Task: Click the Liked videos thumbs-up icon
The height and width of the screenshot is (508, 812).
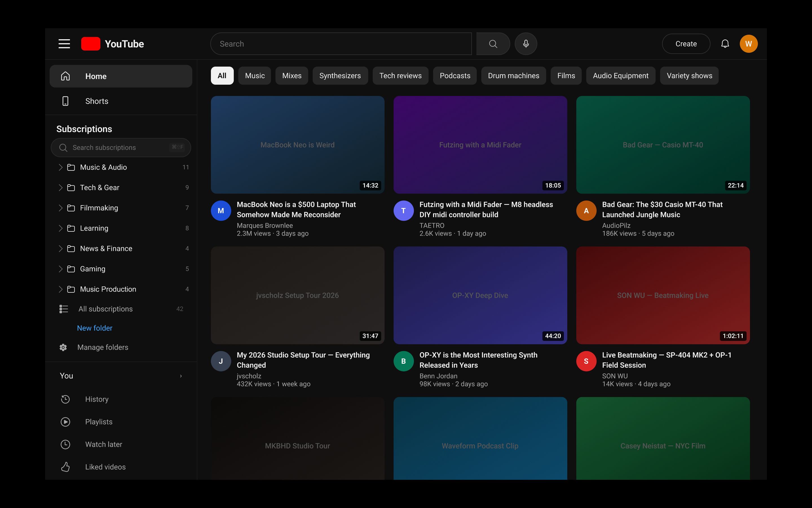Action: pos(65,467)
